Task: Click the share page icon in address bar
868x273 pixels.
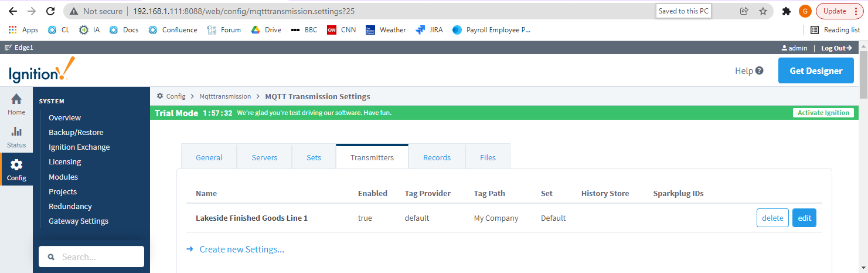Action: point(744,11)
